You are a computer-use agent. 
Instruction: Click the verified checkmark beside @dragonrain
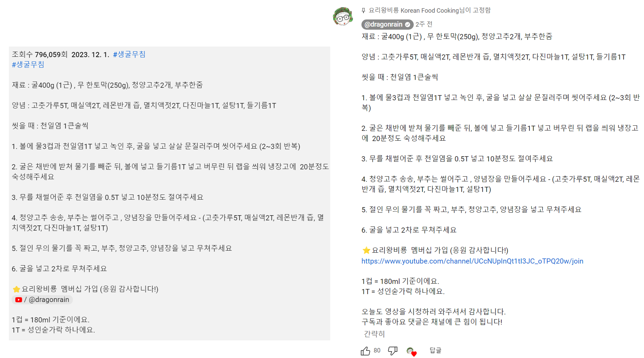(x=408, y=25)
